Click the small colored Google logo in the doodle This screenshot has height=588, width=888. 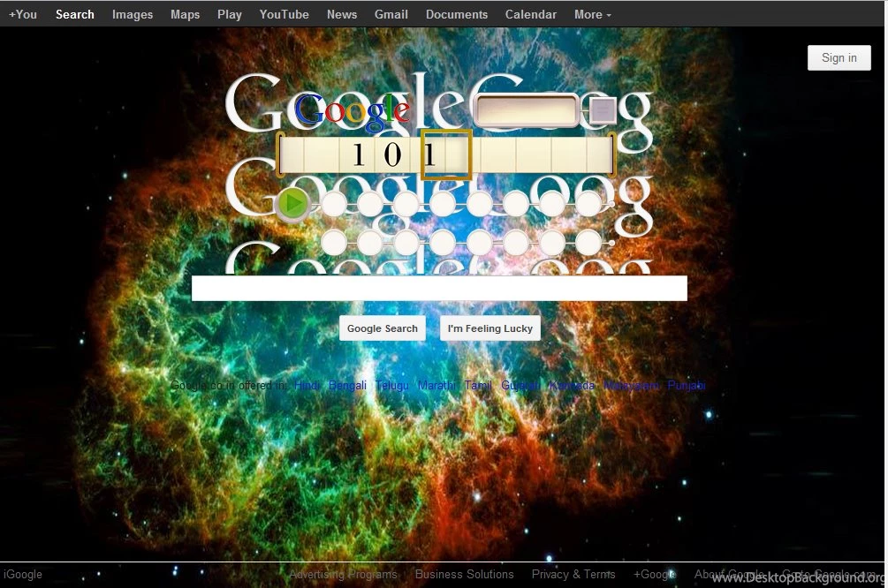point(352,111)
